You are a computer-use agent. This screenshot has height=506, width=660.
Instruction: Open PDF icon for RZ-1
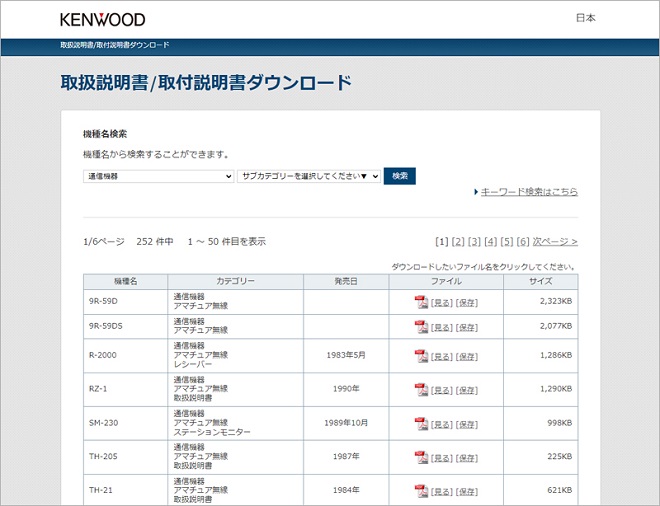[421, 390]
